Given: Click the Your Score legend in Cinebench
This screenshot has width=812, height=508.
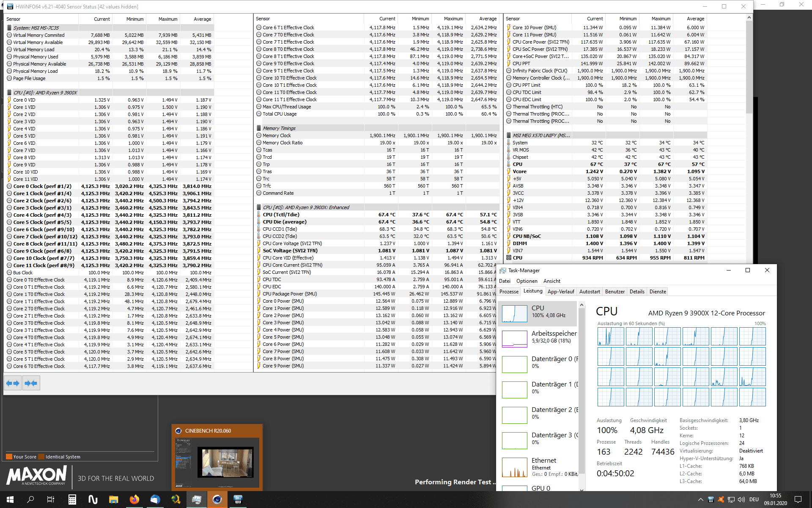Looking at the screenshot, I should click(x=21, y=457).
